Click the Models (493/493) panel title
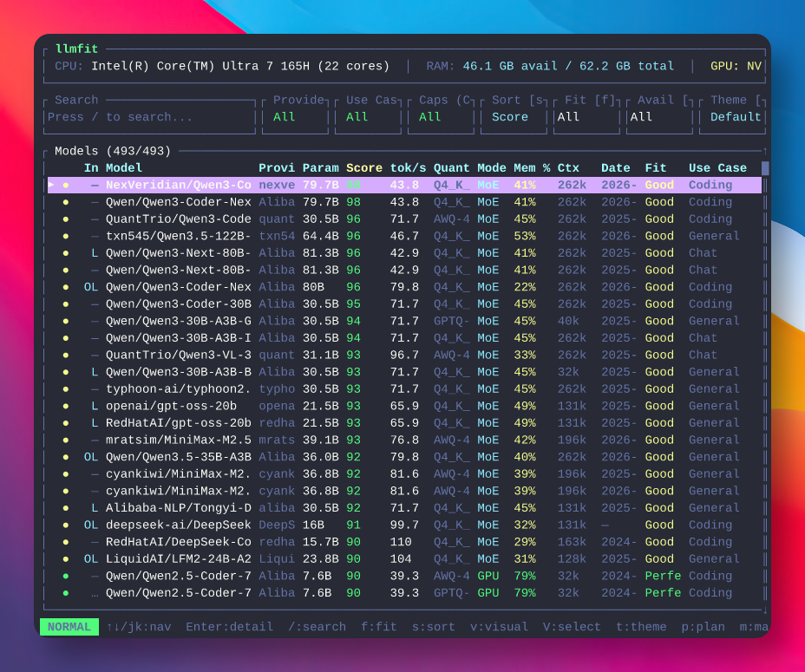The height and width of the screenshot is (672, 805). click(113, 151)
